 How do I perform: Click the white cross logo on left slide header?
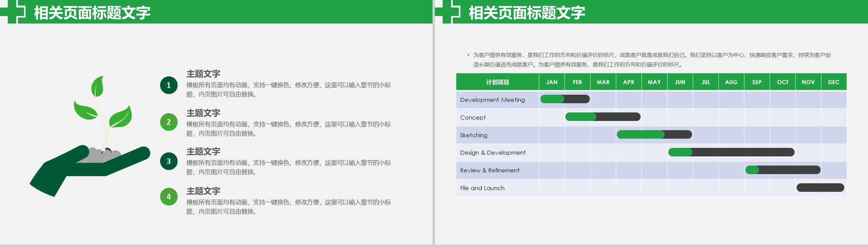click(x=14, y=10)
